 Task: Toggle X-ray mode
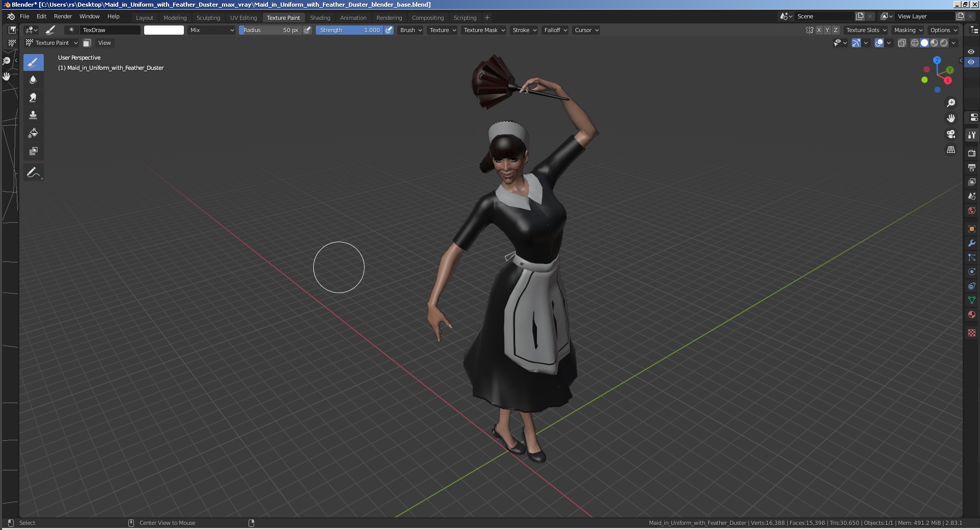(x=902, y=43)
